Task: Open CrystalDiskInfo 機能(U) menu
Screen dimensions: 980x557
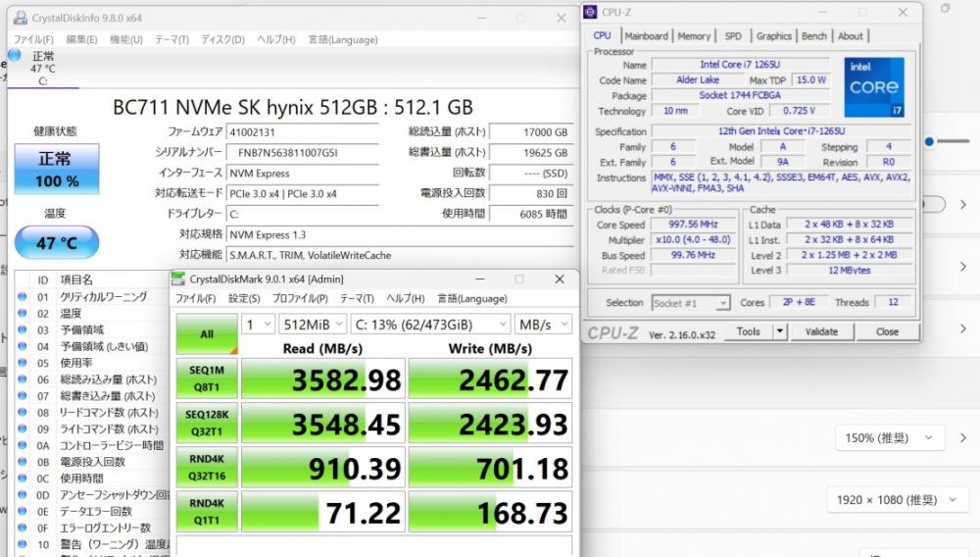Action: tap(126, 39)
